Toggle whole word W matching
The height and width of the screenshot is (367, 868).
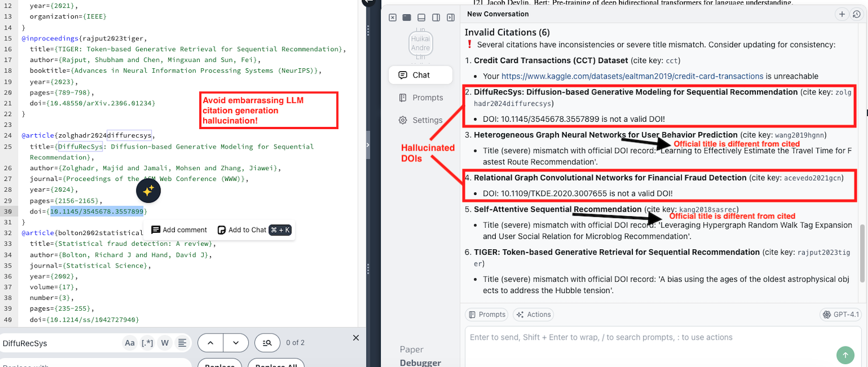pos(164,343)
